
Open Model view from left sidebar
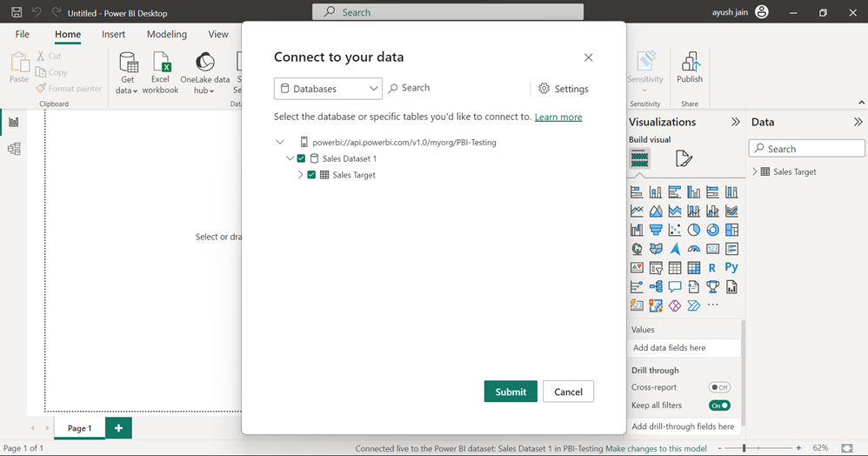click(x=14, y=149)
